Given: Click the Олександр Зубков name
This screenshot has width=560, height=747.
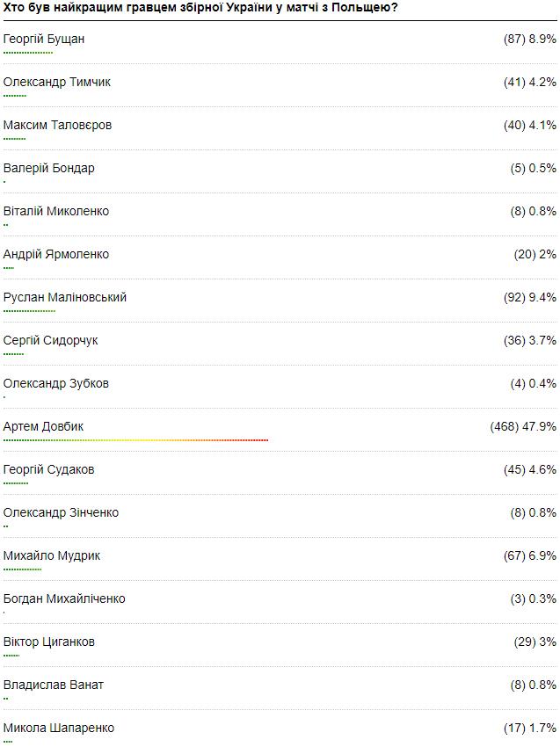Looking at the screenshot, I should (x=56, y=384).
